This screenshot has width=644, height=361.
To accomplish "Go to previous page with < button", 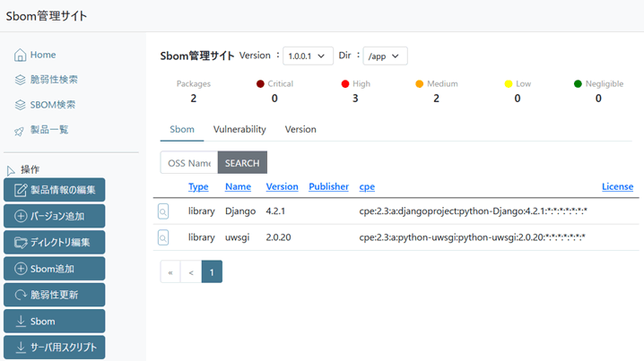I will click(191, 271).
